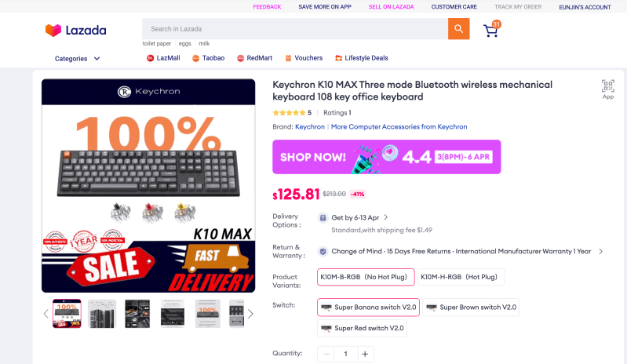Open Sell on Lazada top link

pos(391,7)
